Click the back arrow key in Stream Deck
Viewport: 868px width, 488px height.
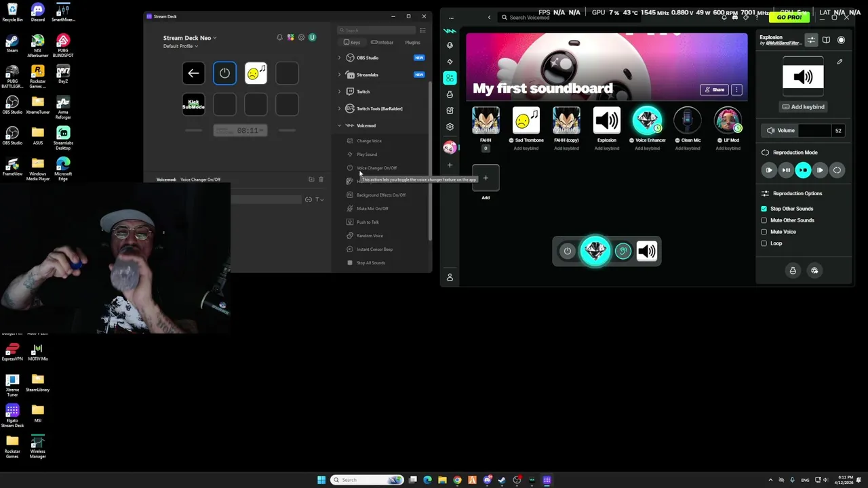pos(193,74)
